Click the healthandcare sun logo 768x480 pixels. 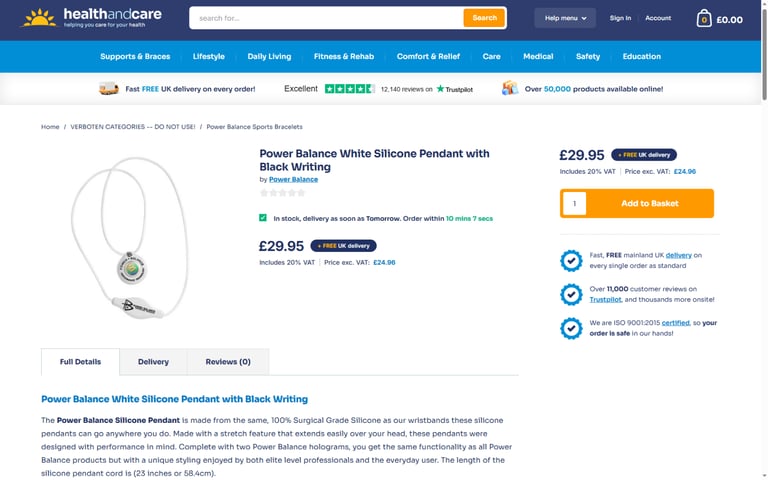[x=39, y=18]
